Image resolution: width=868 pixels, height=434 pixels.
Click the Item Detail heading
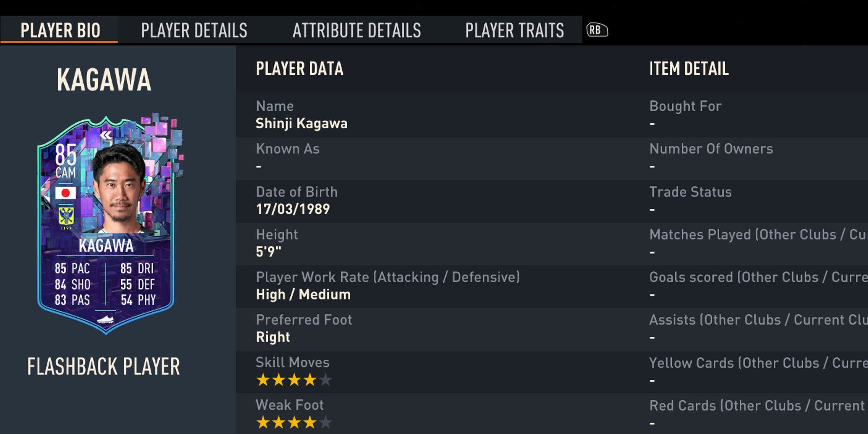click(x=689, y=69)
